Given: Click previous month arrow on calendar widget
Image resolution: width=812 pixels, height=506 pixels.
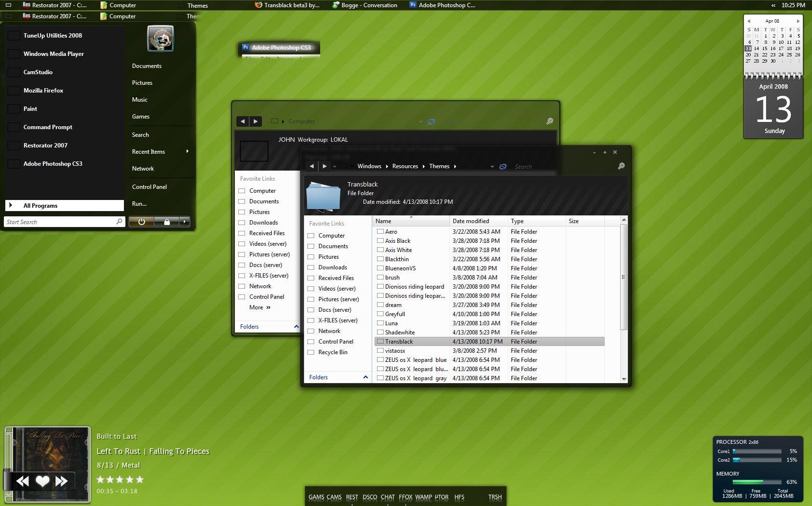Looking at the screenshot, I should click(x=749, y=21).
